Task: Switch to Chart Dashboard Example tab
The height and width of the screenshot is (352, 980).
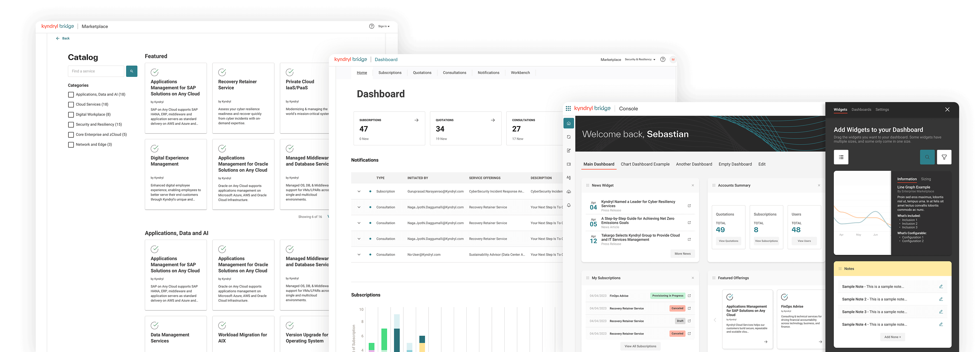Action: pos(645,164)
